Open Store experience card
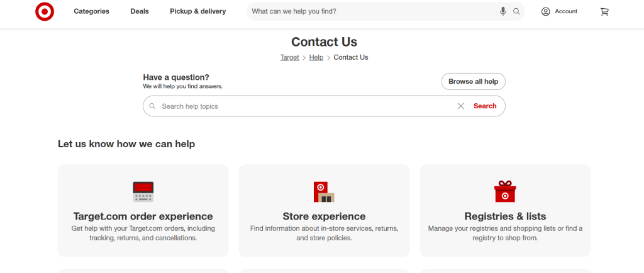The width and height of the screenshot is (644, 273). (x=324, y=211)
